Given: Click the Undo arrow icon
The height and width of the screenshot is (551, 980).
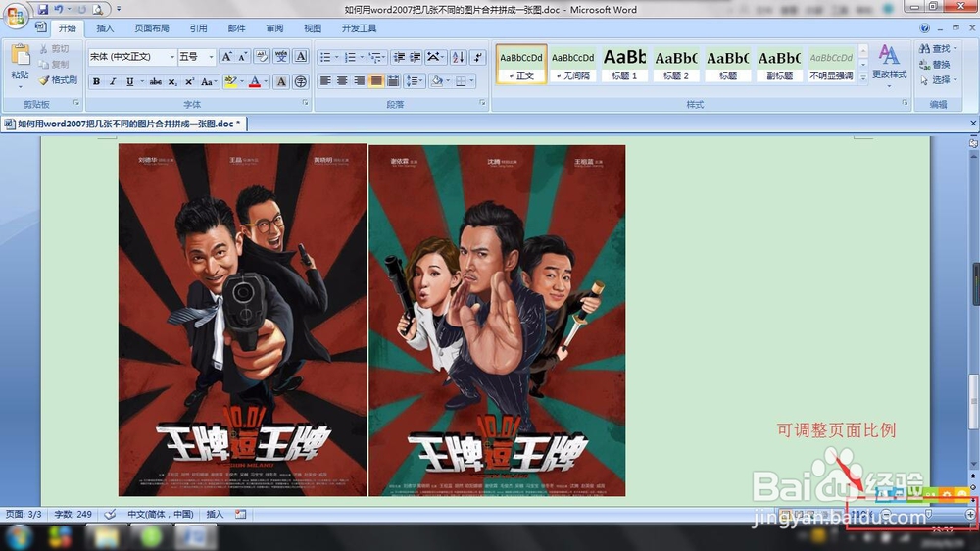Looking at the screenshot, I should tap(59, 10).
